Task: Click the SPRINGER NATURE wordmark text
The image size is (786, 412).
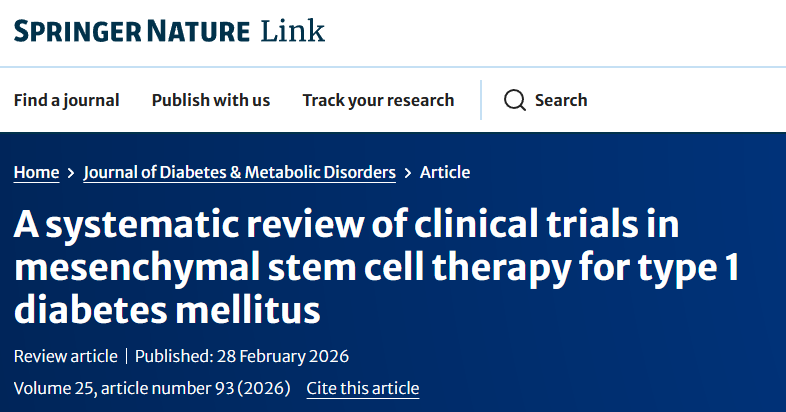Action: pyautogui.click(x=132, y=32)
